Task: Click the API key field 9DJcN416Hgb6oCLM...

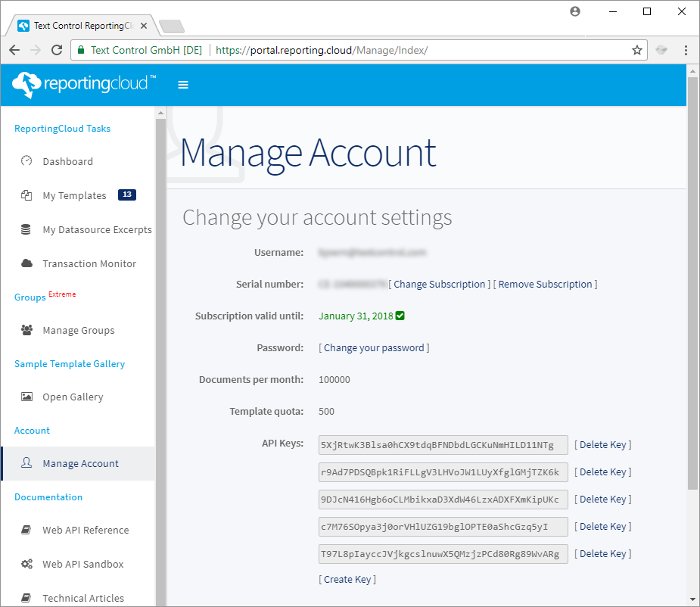Action: tap(443, 500)
